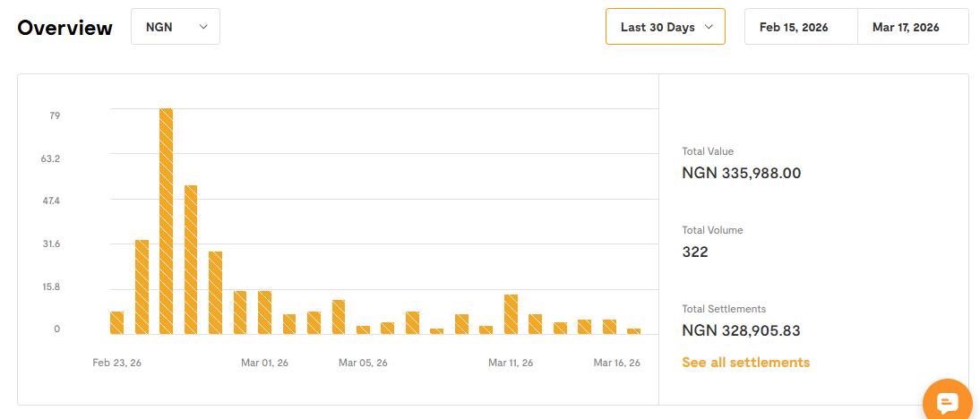Click the Total Value amount NGN 335,988.00

coord(741,173)
